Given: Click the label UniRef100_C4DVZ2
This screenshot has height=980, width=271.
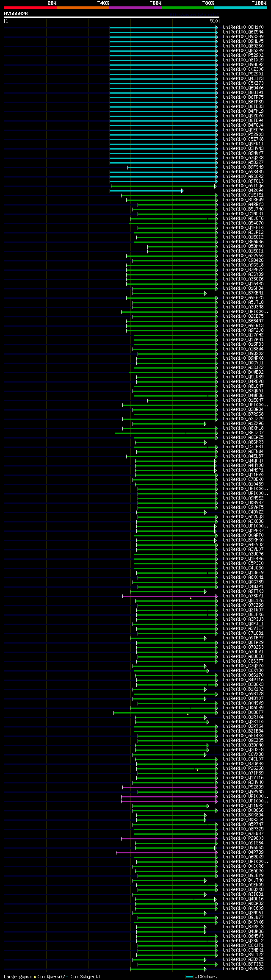Looking at the screenshot, I should point(243,512).
